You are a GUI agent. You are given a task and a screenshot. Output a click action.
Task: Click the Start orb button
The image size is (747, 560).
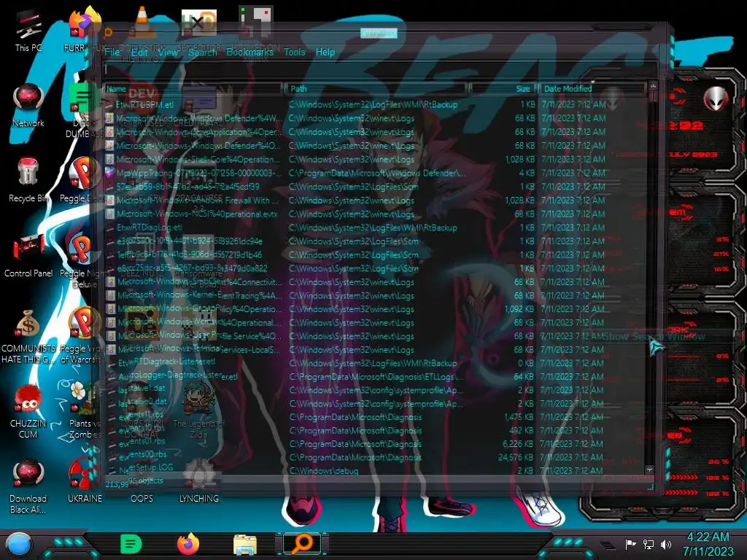click(18, 545)
